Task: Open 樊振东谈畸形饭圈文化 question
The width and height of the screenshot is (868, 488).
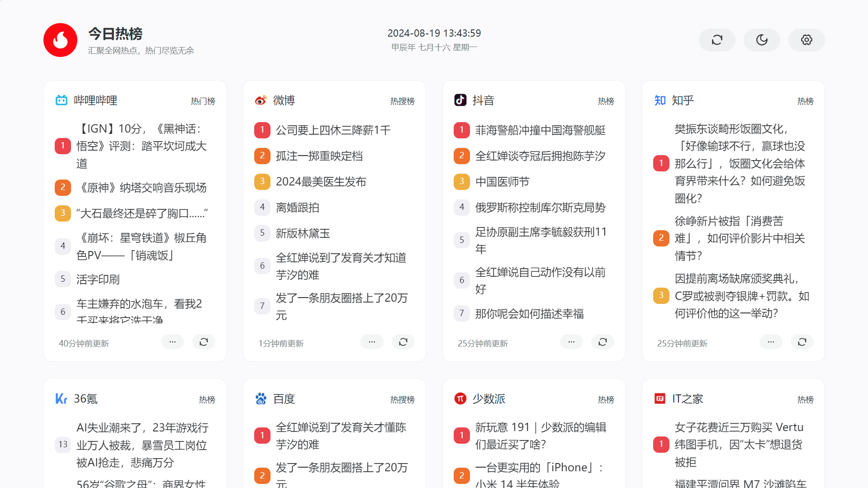Action: pyautogui.click(x=740, y=163)
